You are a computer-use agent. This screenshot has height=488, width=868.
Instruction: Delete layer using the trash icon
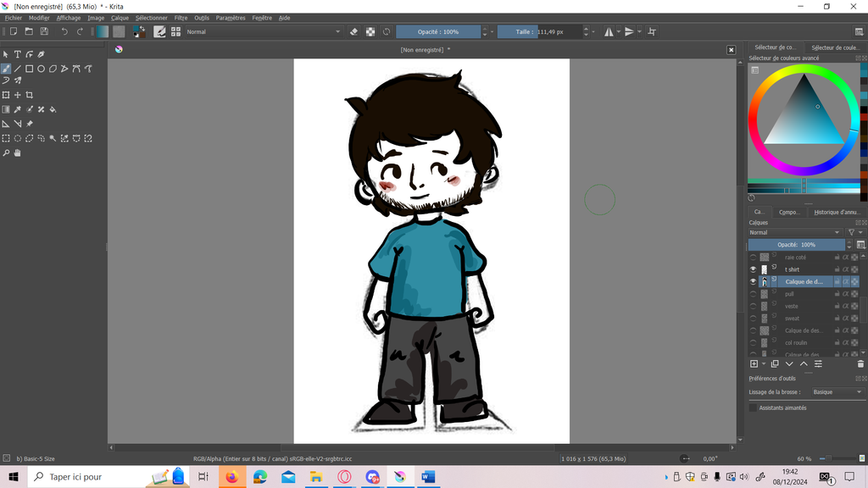tap(860, 363)
